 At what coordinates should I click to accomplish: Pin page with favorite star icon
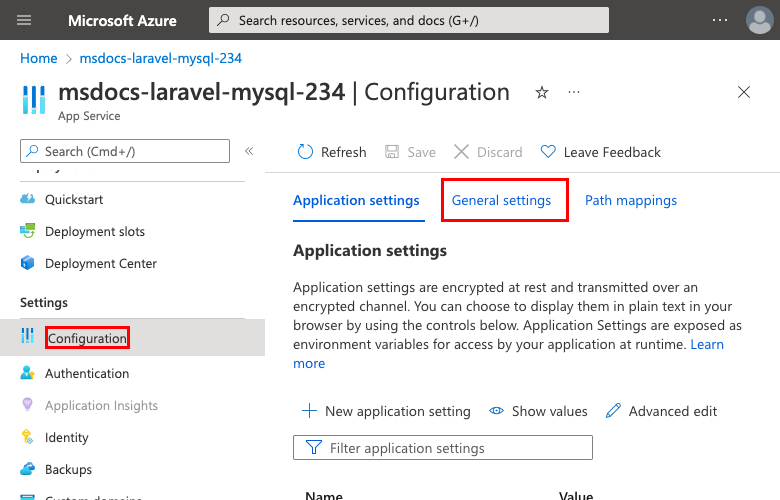(542, 92)
